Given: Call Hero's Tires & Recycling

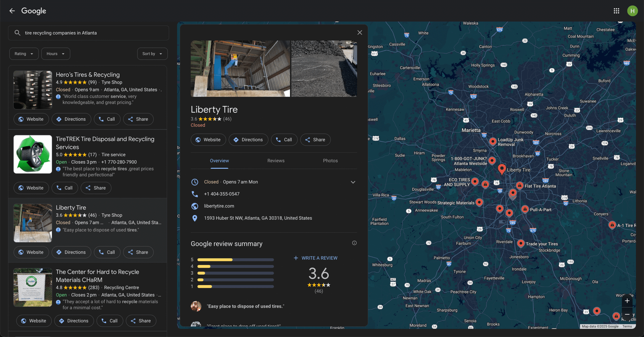Looking at the screenshot, I should [107, 119].
